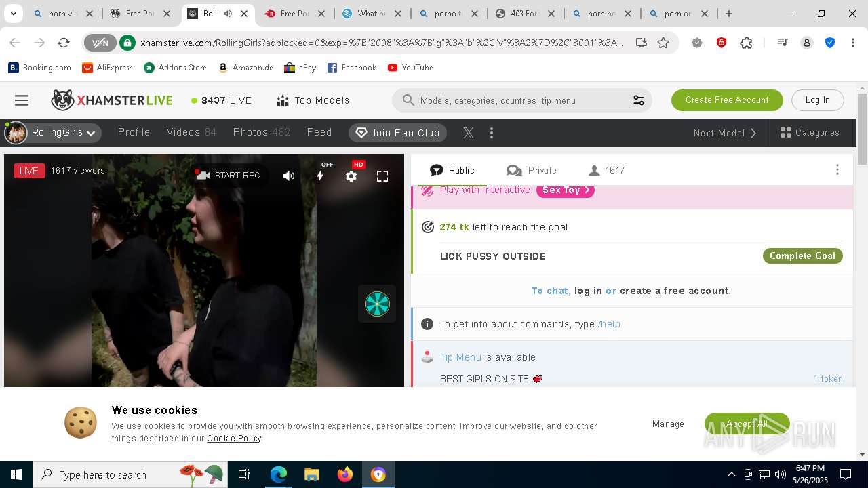Image resolution: width=868 pixels, height=488 pixels.
Task: Open the chat panel three-dot menu
Action: tap(837, 170)
